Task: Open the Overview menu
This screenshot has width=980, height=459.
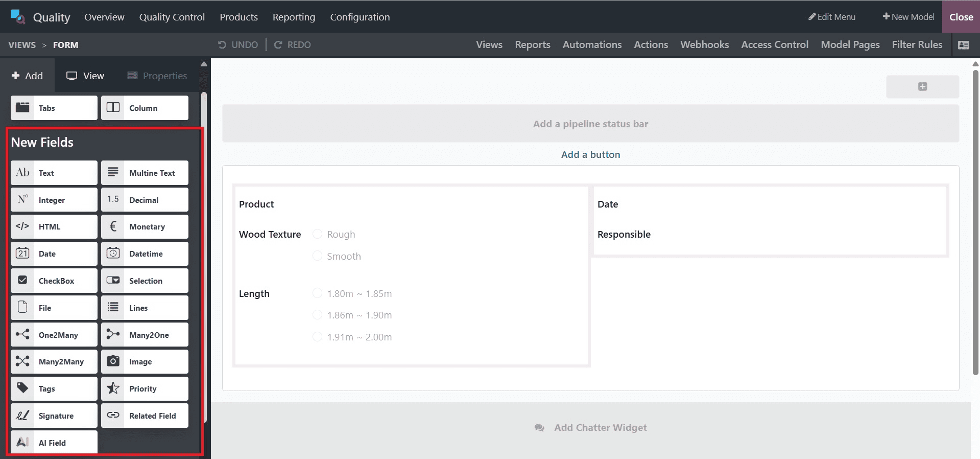Action: [x=104, y=17]
